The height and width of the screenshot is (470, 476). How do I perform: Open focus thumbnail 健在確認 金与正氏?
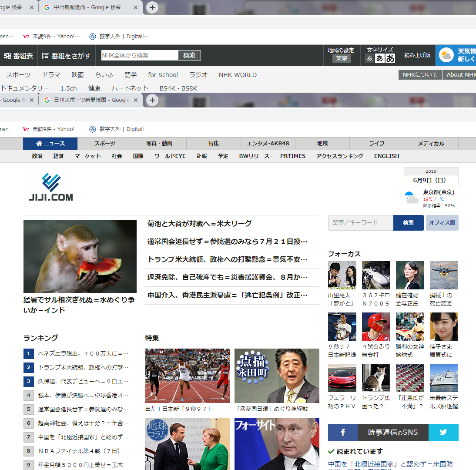point(410,275)
